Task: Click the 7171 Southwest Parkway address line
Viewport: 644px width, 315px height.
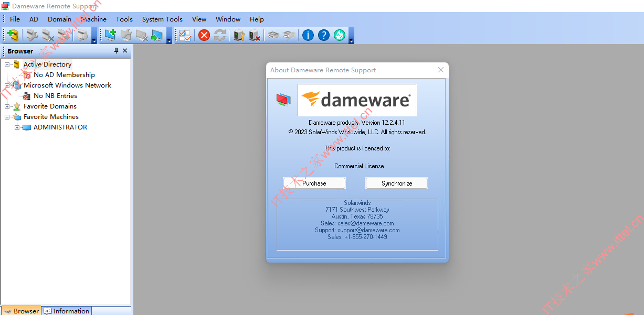Action: 357,210
